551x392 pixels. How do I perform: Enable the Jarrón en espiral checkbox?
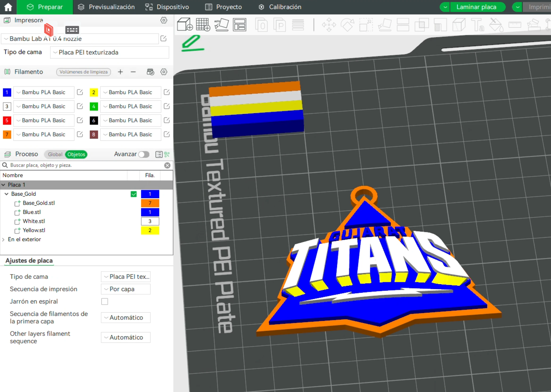(x=105, y=301)
